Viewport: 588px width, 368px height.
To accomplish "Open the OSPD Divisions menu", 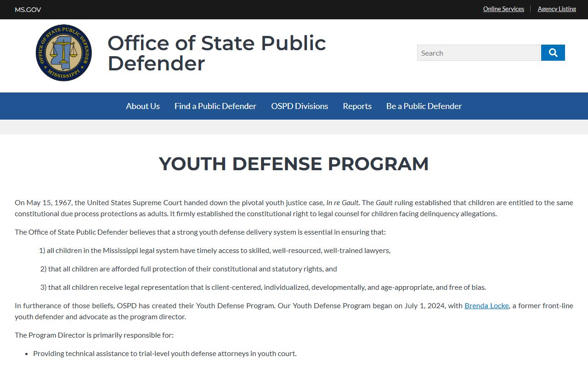I will pos(300,106).
